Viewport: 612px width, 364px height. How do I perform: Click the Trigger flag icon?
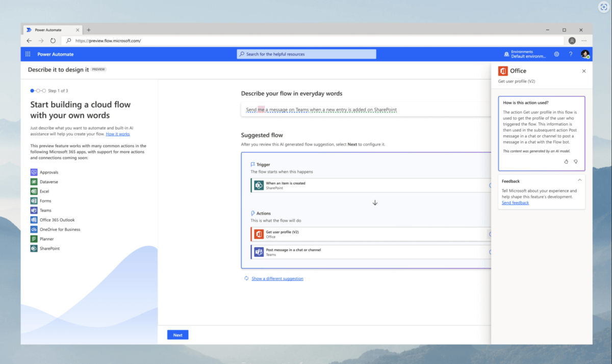pos(253,165)
